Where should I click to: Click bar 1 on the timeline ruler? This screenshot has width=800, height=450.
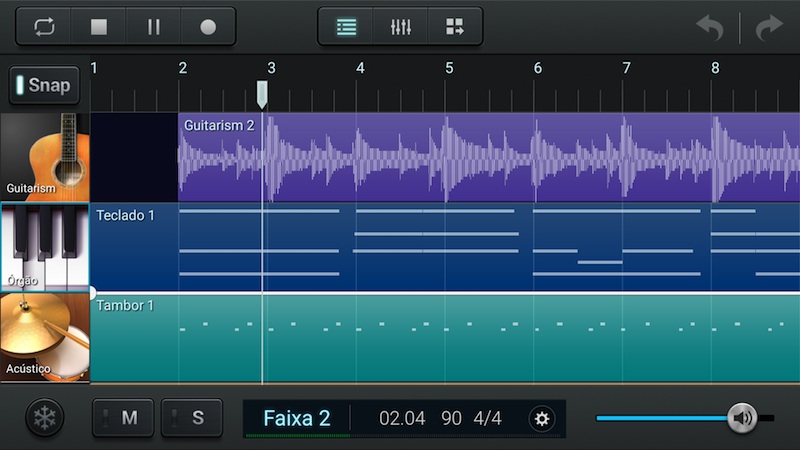[x=94, y=68]
